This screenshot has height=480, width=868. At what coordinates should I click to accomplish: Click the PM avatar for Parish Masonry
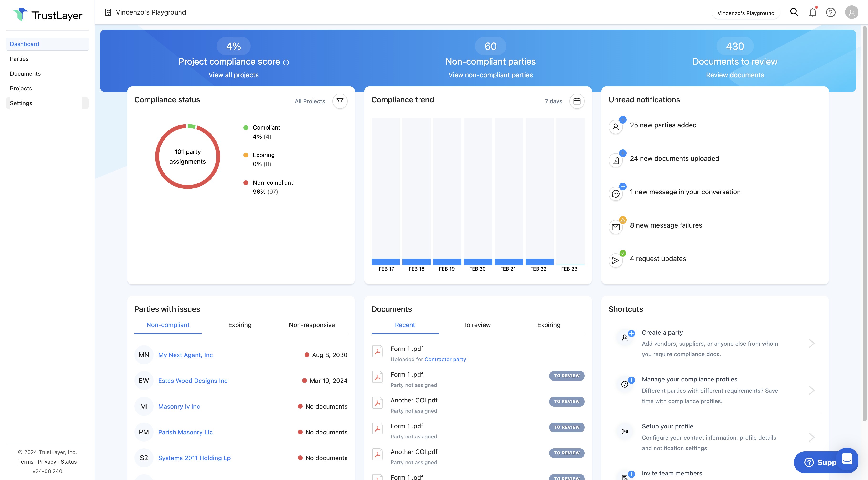(144, 432)
